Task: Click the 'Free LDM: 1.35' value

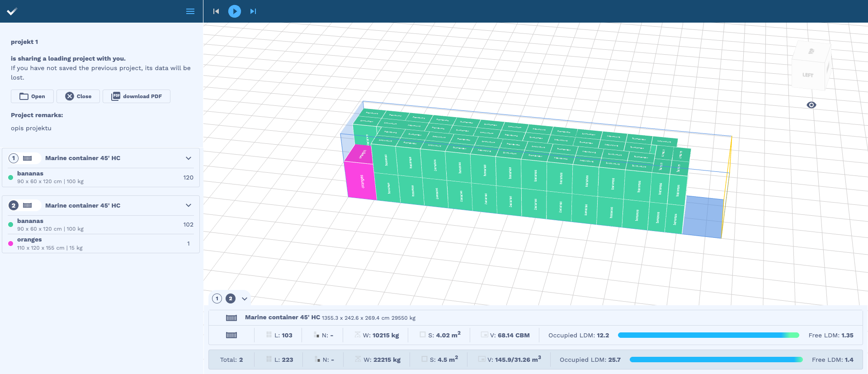Action: tap(831, 335)
